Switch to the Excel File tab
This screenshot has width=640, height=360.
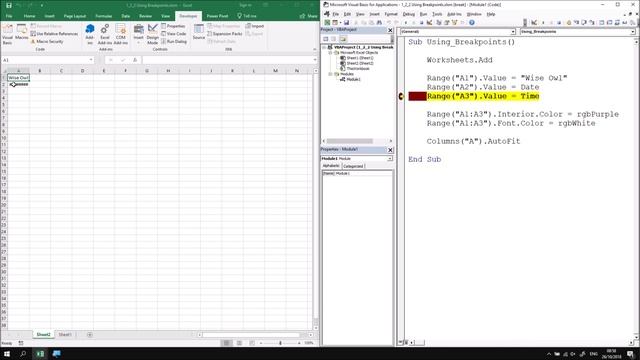coord(9,16)
